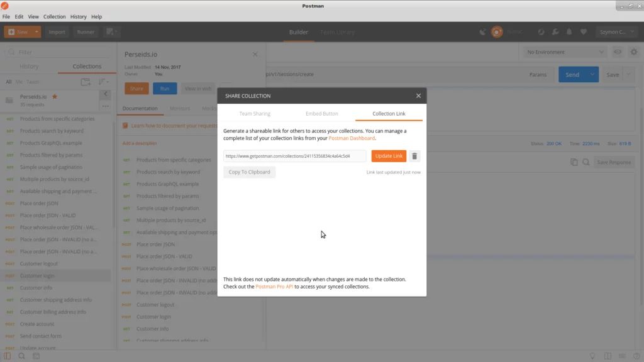Viewport: 644px width, 362px height.
Task: Expand the New button dropdown arrow
Action: (x=36, y=32)
